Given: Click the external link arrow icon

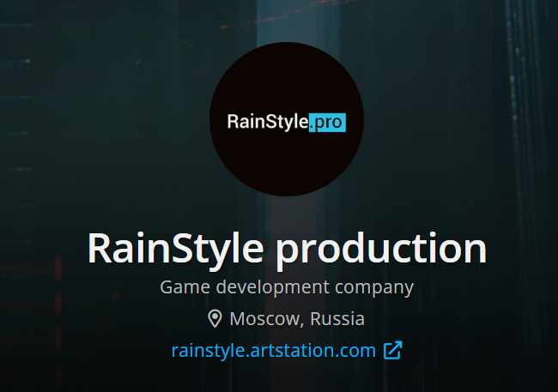Looking at the screenshot, I should (x=393, y=350).
